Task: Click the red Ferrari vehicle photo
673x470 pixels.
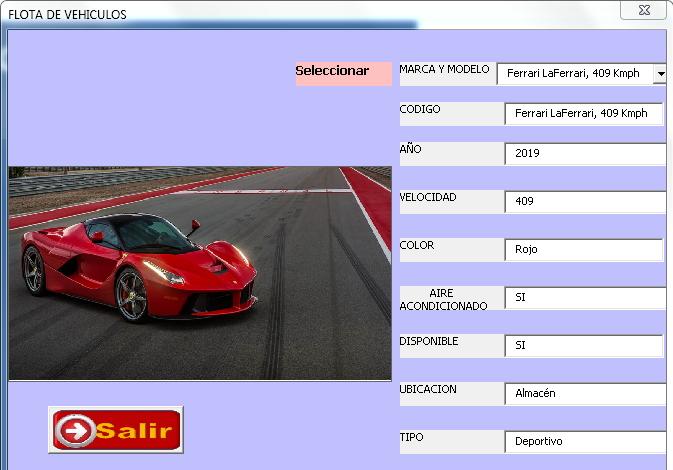Action: 200,273
